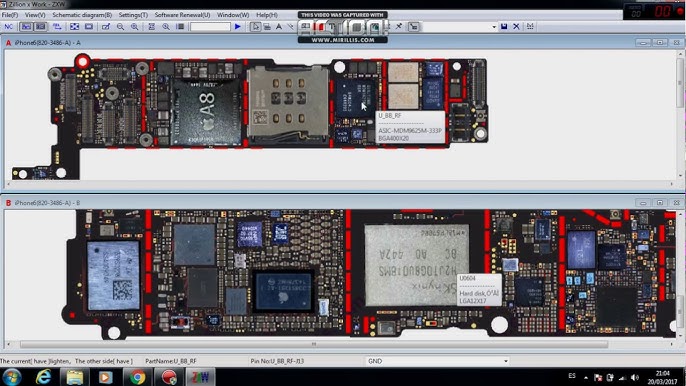686x386 pixels.
Task: Open the Schematic diagram(B) menu
Action: pos(82,15)
